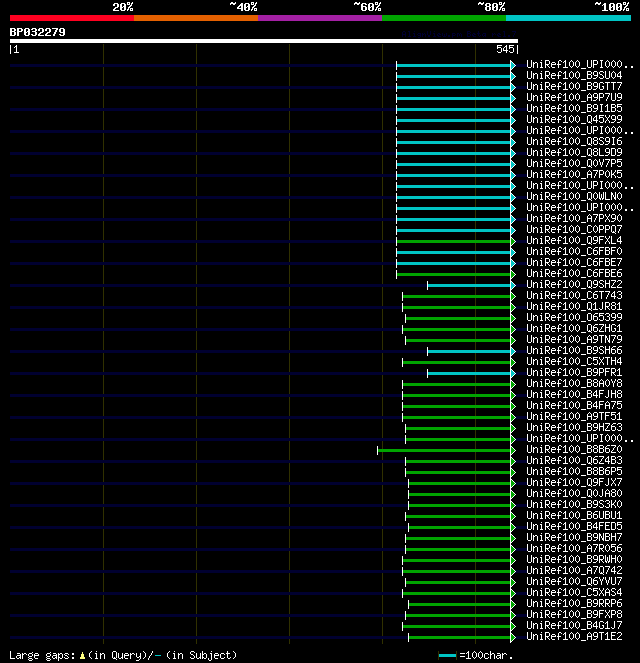Click the short cyan bar for UniRef100_B9SH66
This screenshot has height=663, width=640.
coord(469,351)
